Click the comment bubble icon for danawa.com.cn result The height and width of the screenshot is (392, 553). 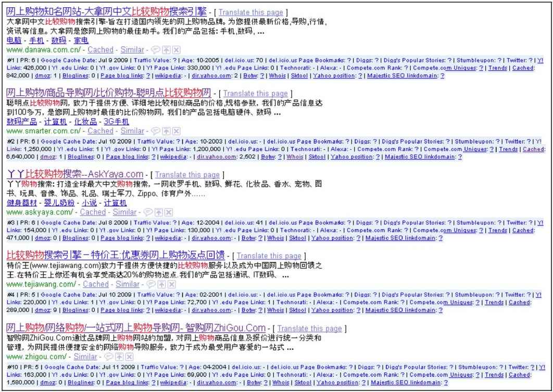[156, 49]
